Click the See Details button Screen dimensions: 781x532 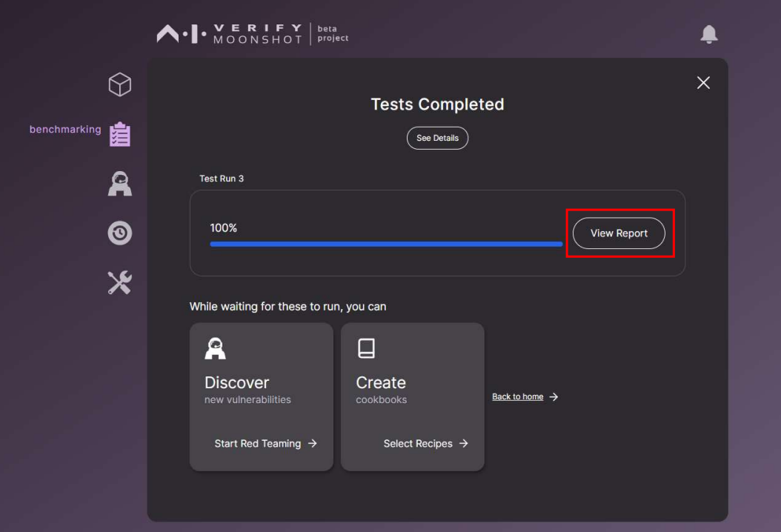(437, 138)
